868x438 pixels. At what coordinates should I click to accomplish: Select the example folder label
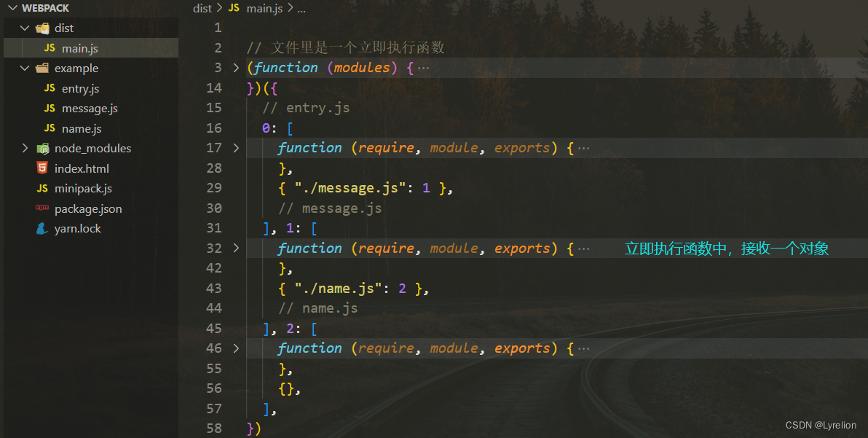coord(76,68)
